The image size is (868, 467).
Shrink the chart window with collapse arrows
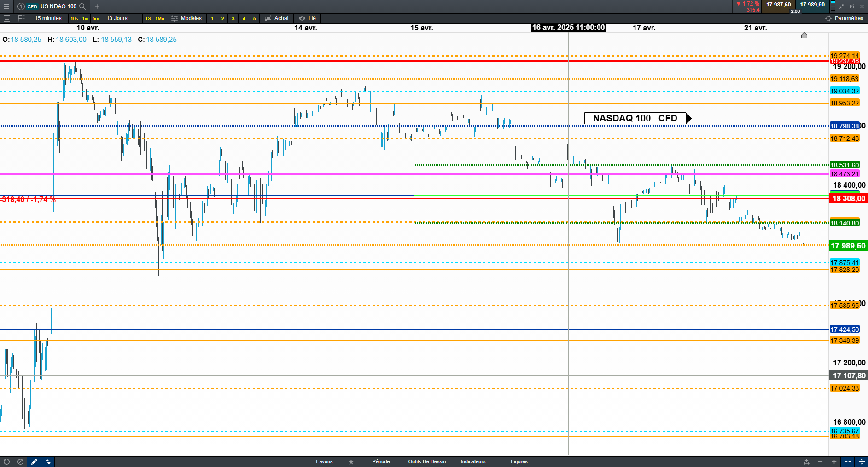point(842,6)
